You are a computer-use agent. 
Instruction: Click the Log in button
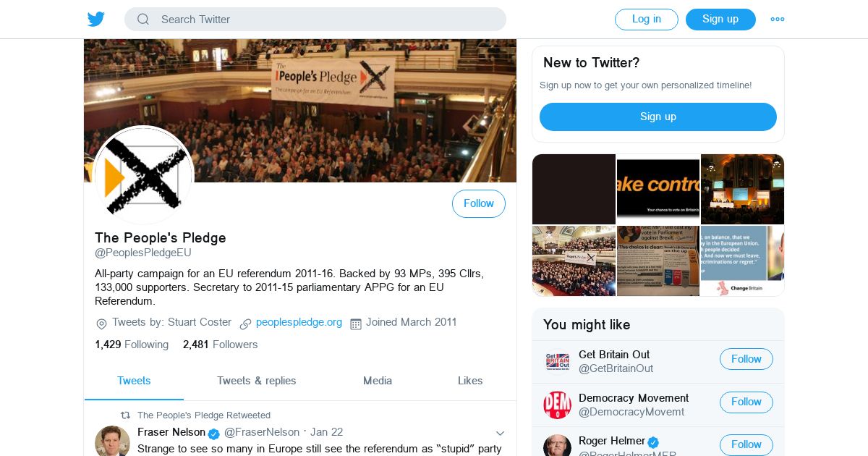click(x=647, y=20)
